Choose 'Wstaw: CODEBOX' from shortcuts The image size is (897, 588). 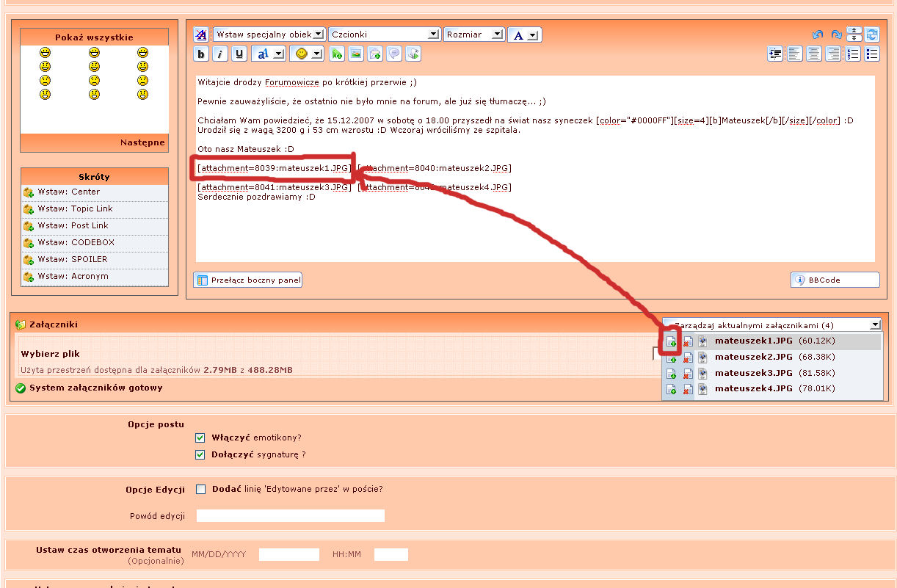pyautogui.click(x=76, y=242)
